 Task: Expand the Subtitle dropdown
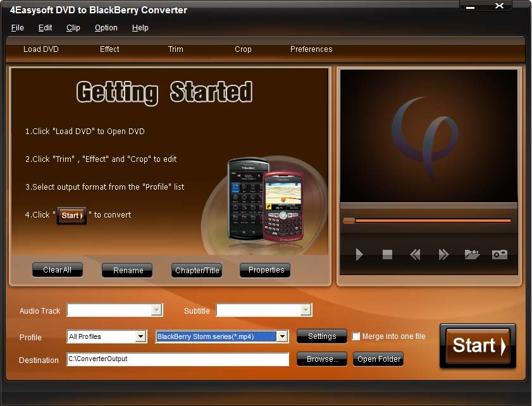click(306, 310)
